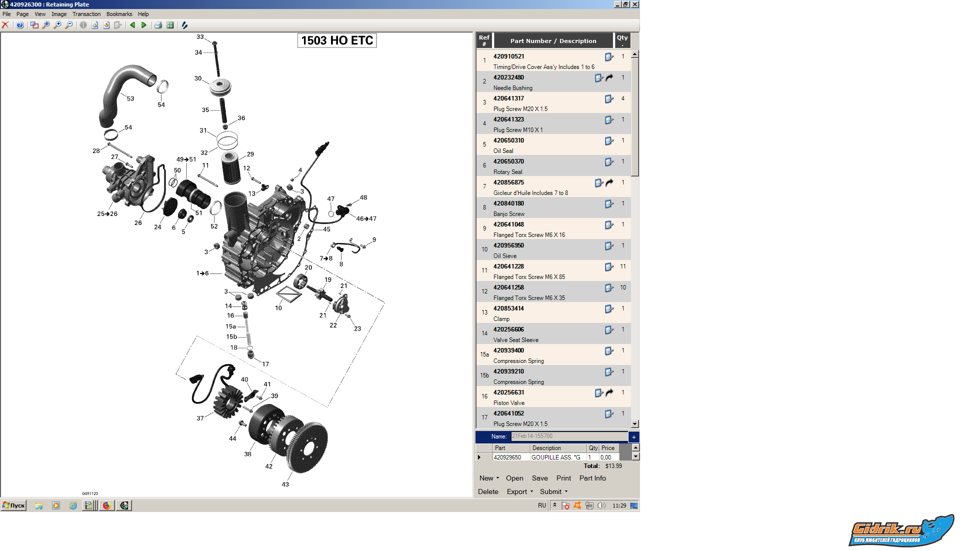The image size is (980, 551).
Task: Click the Part Info button
Action: (x=592, y=478)
